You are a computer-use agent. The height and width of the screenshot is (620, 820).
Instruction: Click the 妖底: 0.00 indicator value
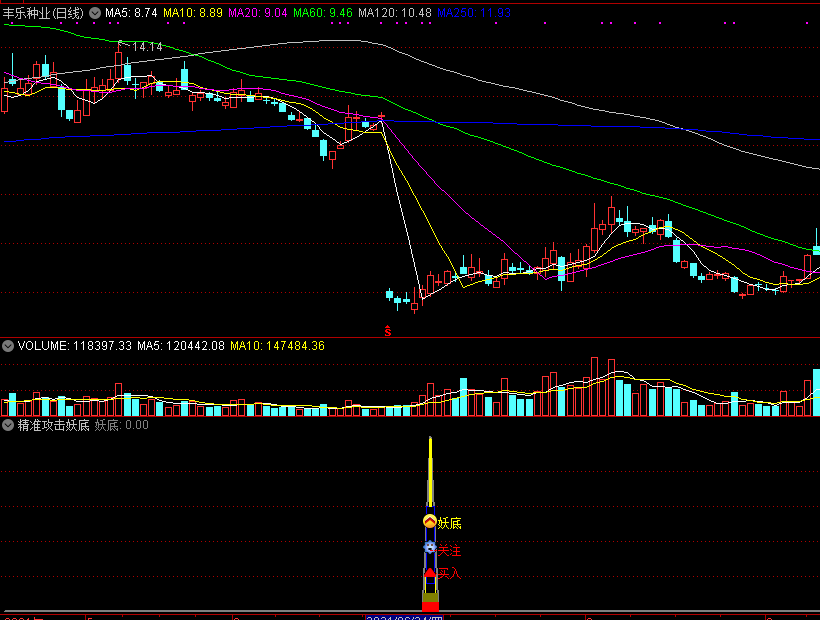point(121,425)
